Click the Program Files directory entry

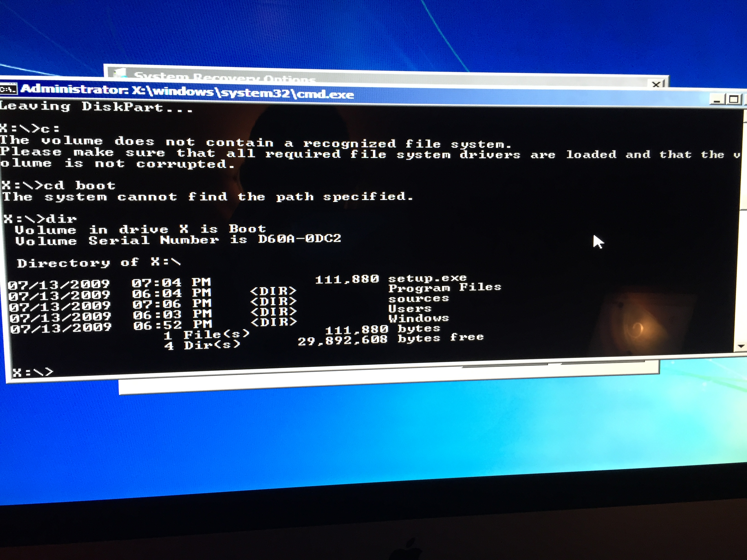tap(444, 288)
